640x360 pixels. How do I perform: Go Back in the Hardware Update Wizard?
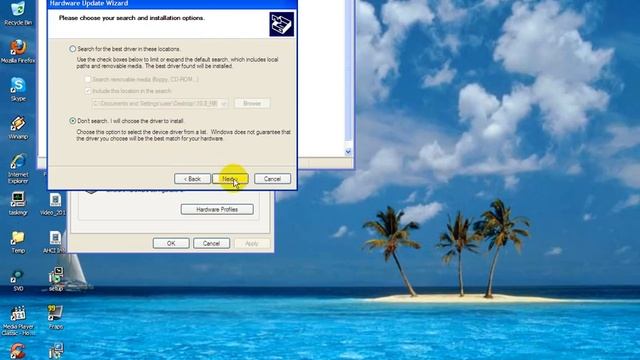192,179
